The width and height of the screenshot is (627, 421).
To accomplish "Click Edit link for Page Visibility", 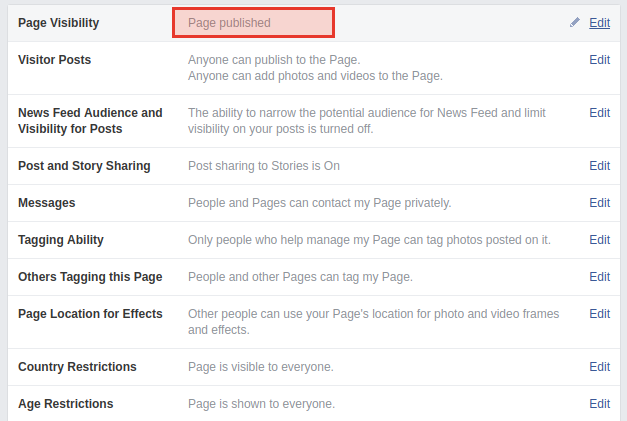I will (x=599, y=22).
